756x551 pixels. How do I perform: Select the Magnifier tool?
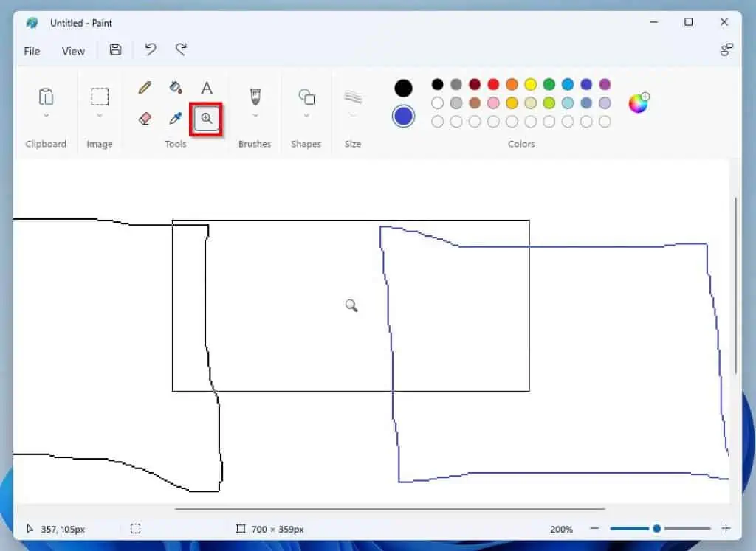point(207,118)
